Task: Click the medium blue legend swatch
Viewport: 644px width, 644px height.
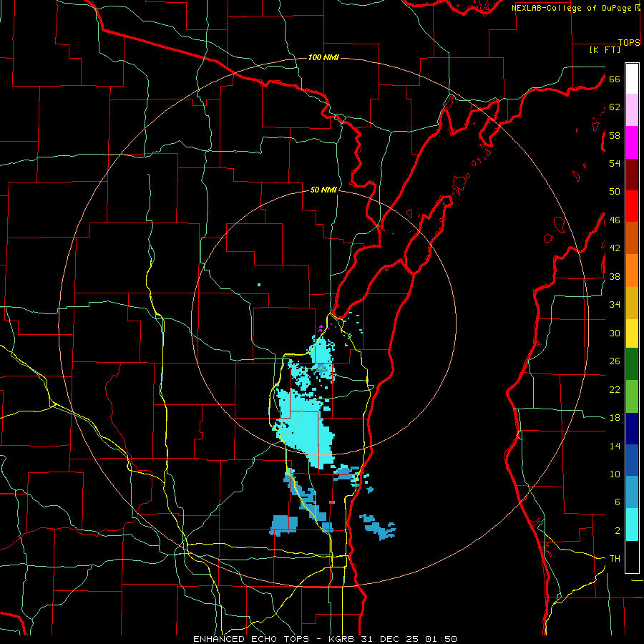Action: pos(632,460)
